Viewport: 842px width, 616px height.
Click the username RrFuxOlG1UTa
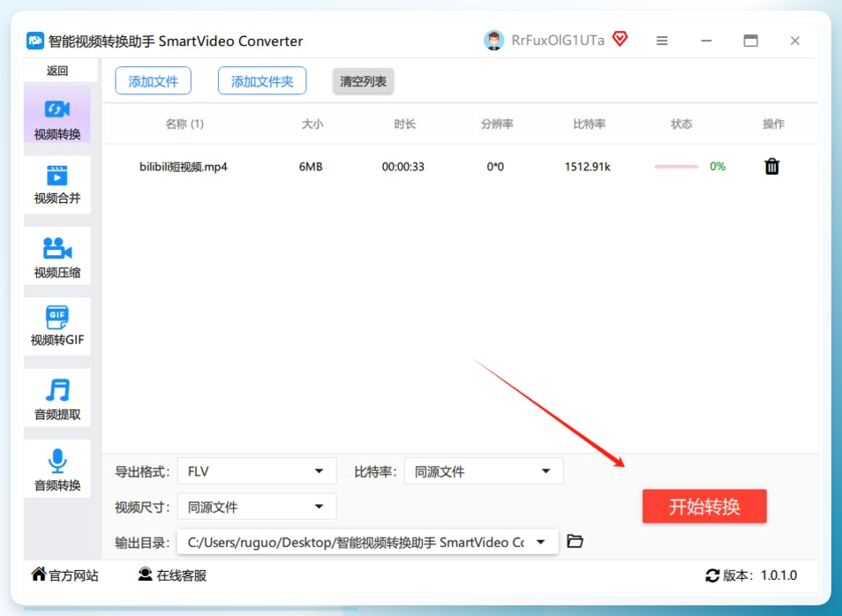coord(558,41)
